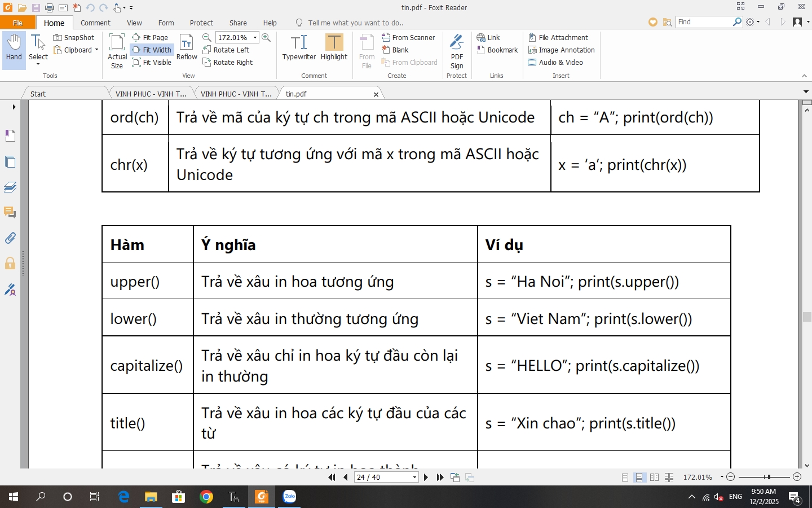This screenshot has height=508, width=812.
Task: Click the zoom out magnifier icon
Action: click(x=207, y=37)
